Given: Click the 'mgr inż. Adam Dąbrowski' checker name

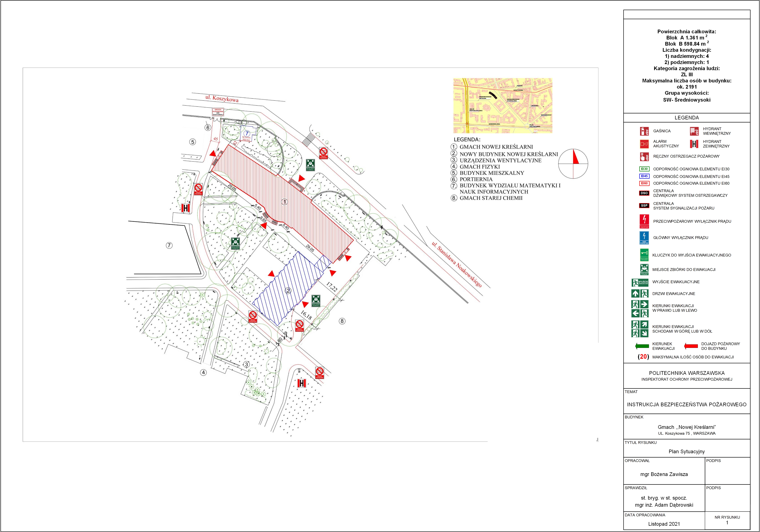Looking at the screenshot, I should (x=664, y=505).
